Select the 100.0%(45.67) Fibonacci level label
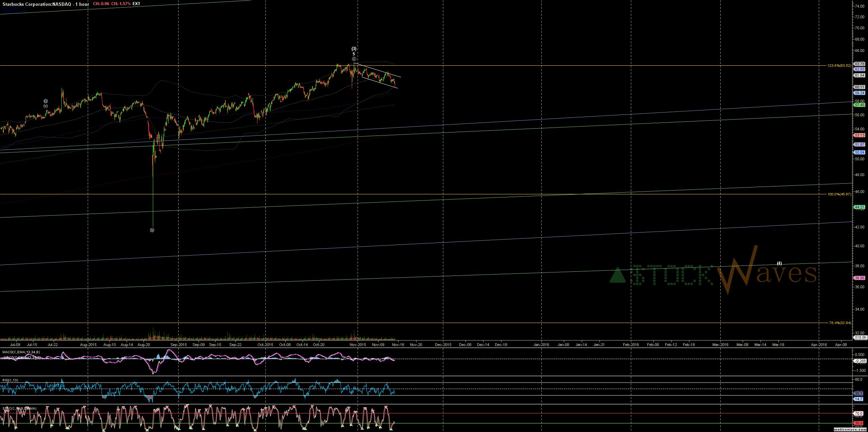 click(839, 194)
